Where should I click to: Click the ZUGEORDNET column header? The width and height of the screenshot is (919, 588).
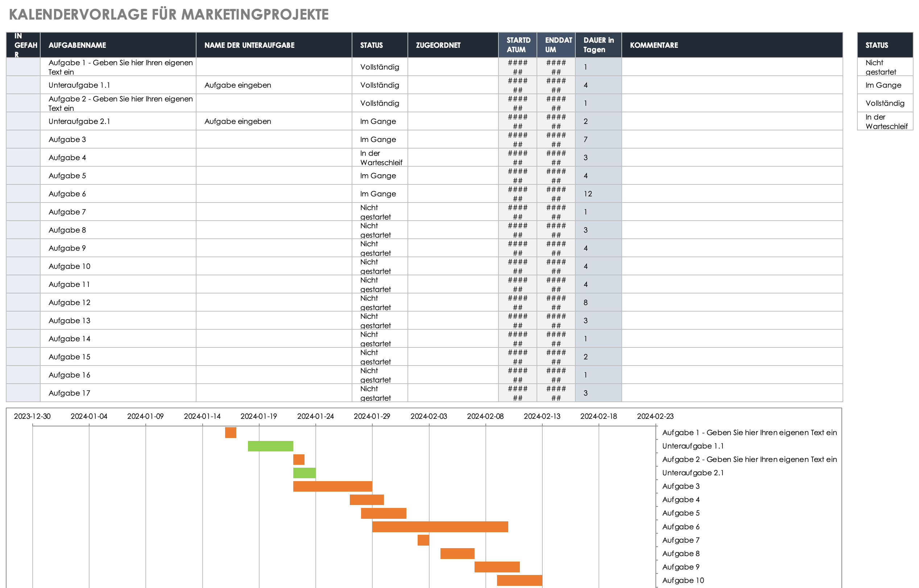coord(453,45)
